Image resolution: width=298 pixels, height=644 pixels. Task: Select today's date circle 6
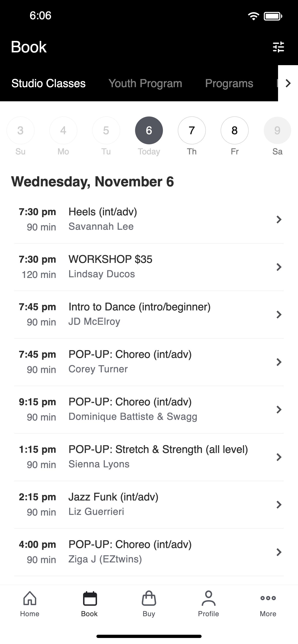click(149, 130)
